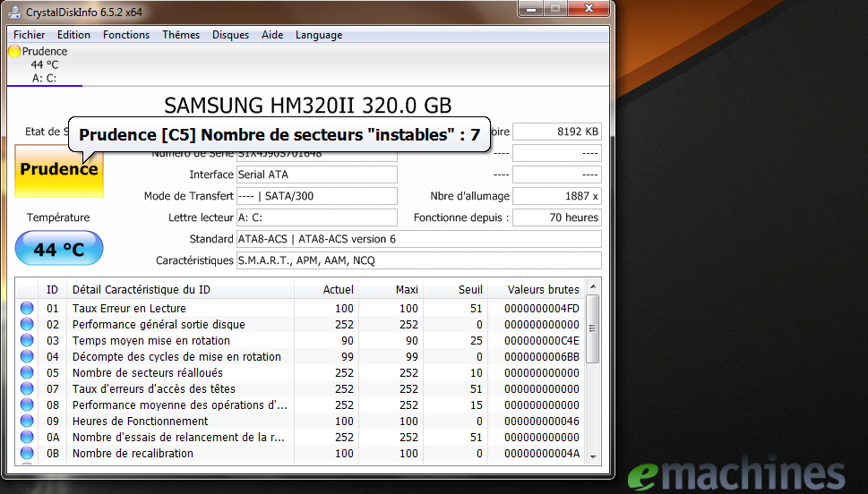Screen dimensions: 868x494
Task: Minimize the CrystalDiskInfo window
Action: pyautogui.click(x=532, y=9)
